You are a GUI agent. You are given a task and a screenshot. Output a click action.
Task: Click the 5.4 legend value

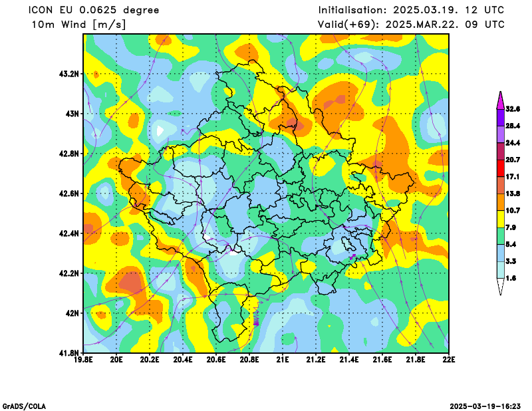tap(511, 244)
